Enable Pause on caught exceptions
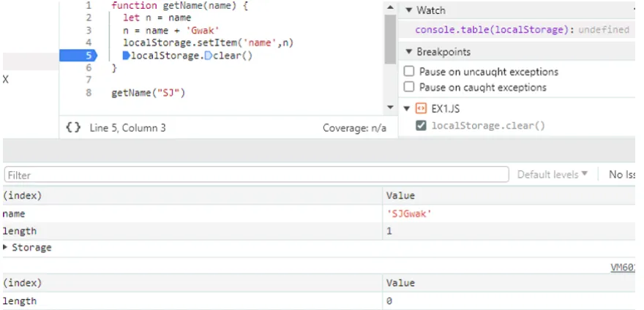The height and width of the screenshot is (310, 644). (x=408, y=87)
